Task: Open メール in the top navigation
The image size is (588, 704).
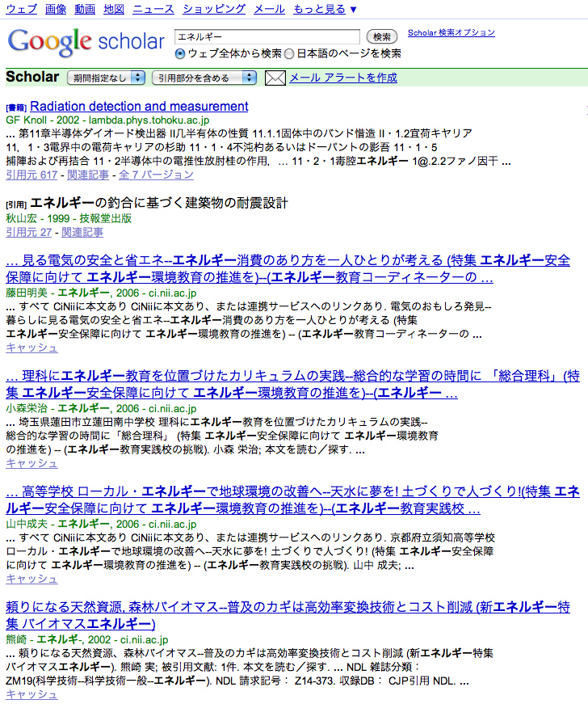Action: pos(269,9)
